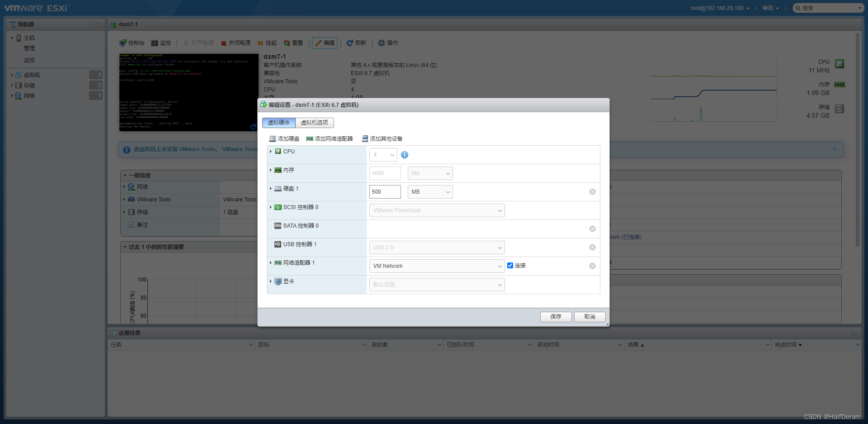The height and width of the screenshot is (424, 868).
Task: Click the navigator panel collapse icon
Action: point(98,24)
